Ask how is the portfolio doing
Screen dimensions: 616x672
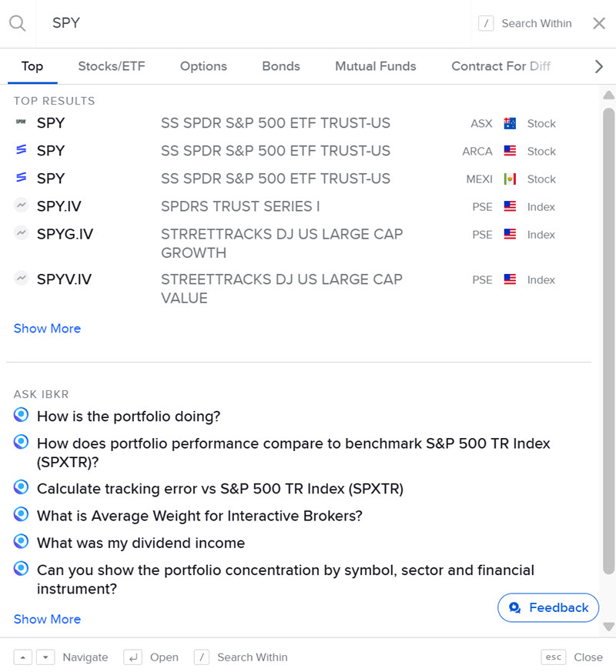click(x=128, y=416)
